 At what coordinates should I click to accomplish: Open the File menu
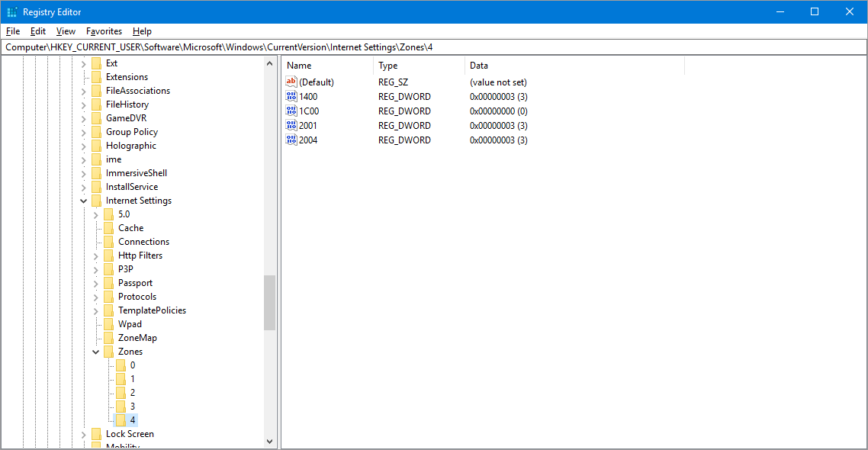[x=13, y=31]
